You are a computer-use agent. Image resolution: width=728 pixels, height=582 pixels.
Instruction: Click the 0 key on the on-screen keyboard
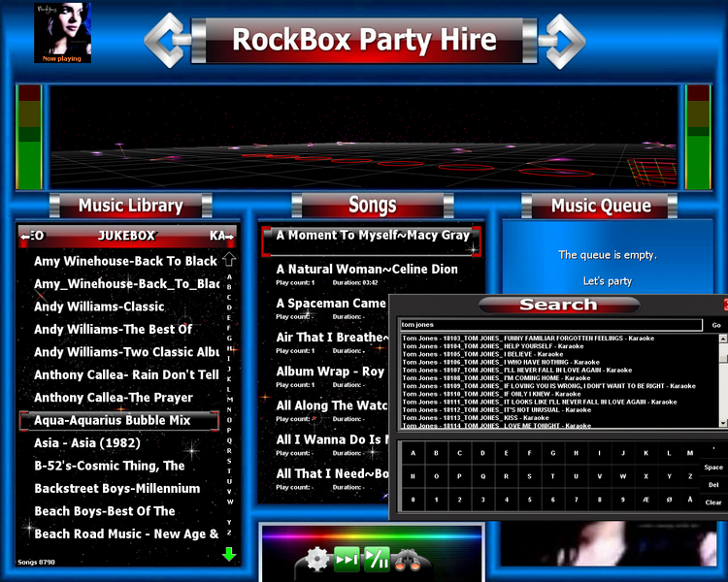tap(414, 500)
